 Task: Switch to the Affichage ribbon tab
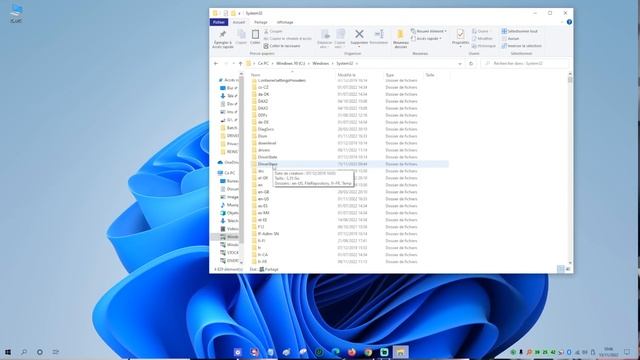point(285,22)
